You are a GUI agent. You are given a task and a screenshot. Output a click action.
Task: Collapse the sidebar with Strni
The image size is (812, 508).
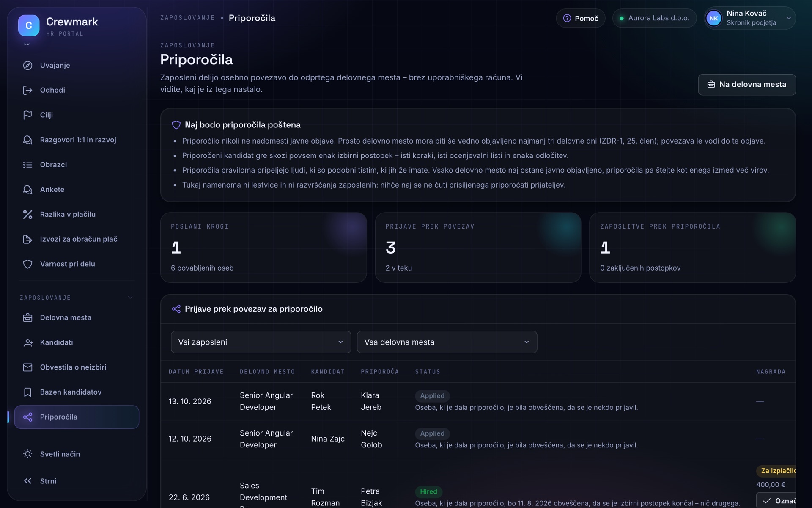click(x=77, y=481)
